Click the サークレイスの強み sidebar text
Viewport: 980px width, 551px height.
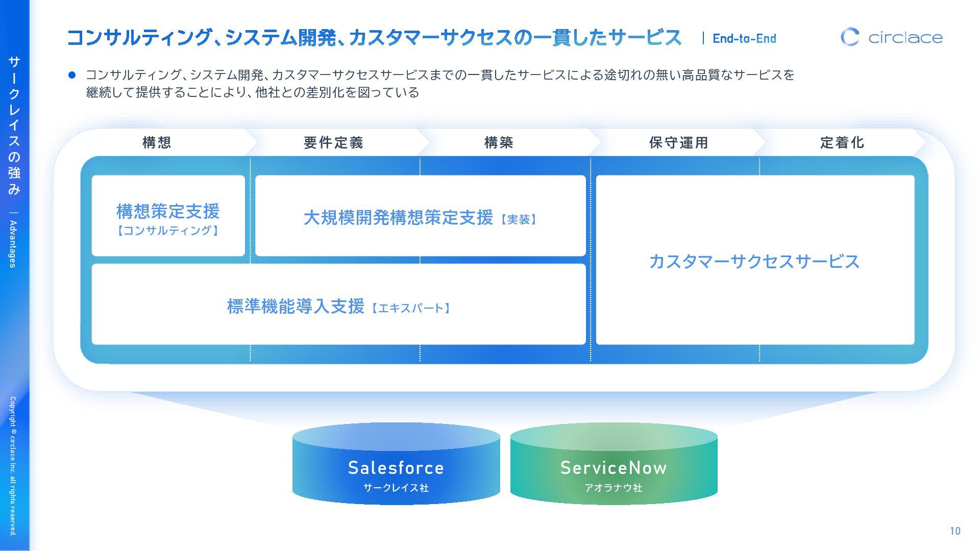14,126
